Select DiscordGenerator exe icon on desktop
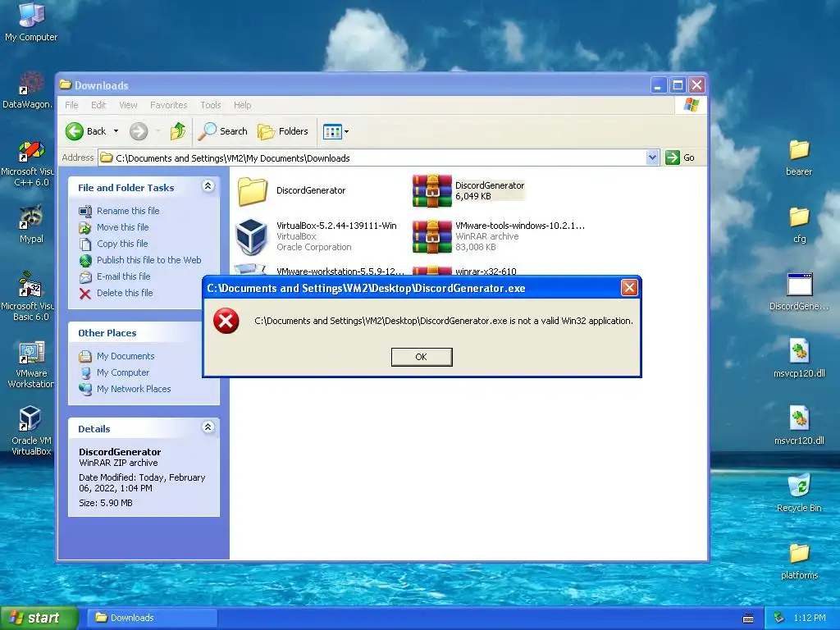Viewport: 840px width, 630px height. pyautogui.click(x=799, y=292)
